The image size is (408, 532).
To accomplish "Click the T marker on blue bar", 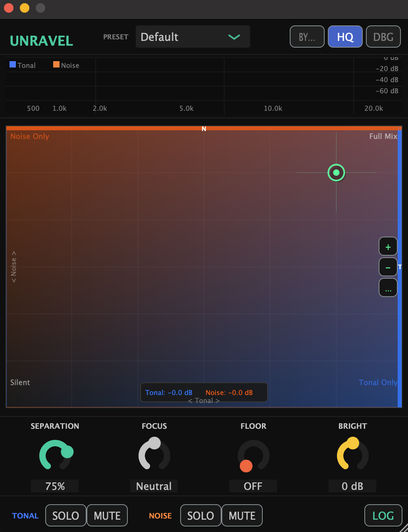I will click(400, 267).
